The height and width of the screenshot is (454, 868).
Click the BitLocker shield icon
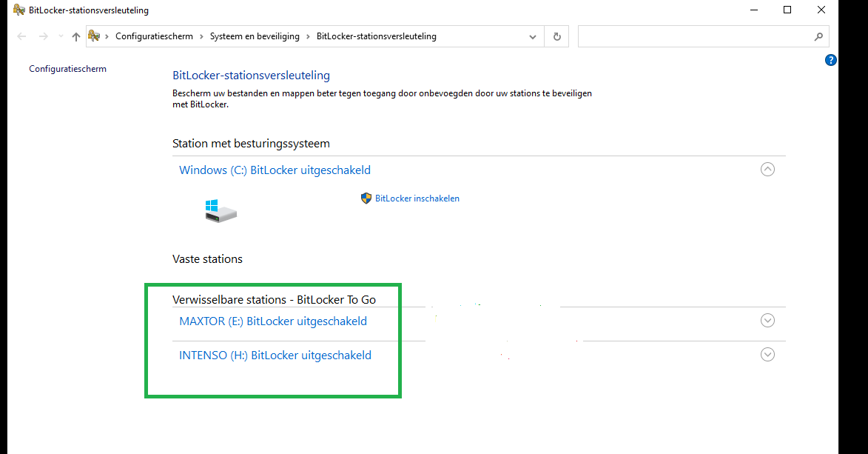(x=366, y=198)
